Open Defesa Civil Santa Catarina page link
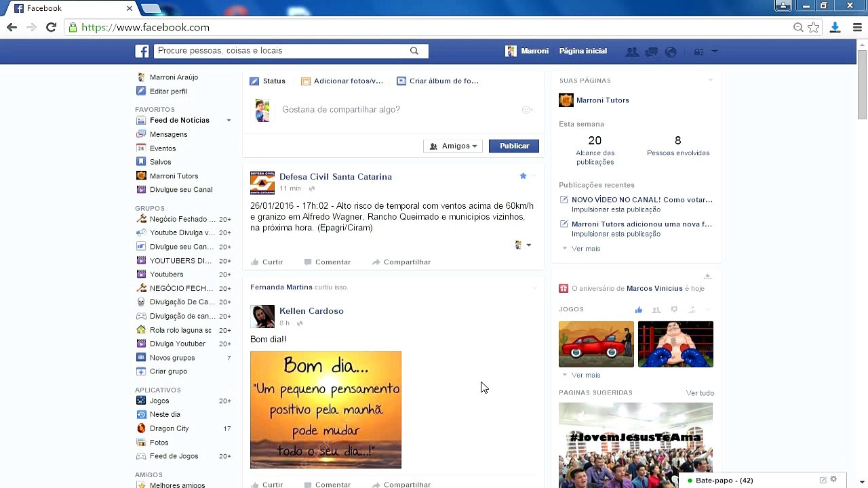This screenshot has width=868, height=488. (336, 177)
